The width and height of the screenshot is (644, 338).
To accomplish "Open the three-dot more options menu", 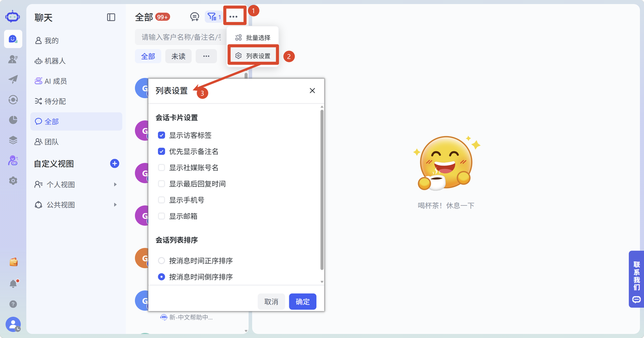I will click(233, 17).
